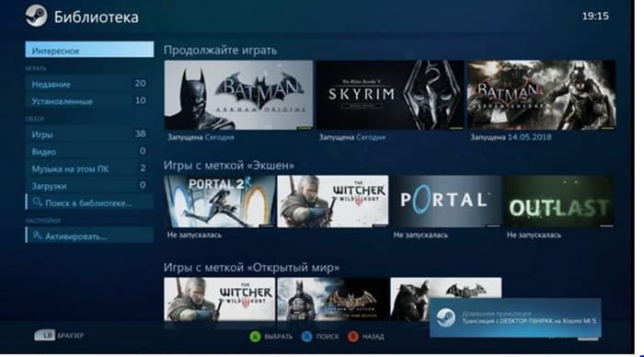Click the blue X button icon for Поиск
The height and width of the screenshot is (357, 644).
pos(306,337)
